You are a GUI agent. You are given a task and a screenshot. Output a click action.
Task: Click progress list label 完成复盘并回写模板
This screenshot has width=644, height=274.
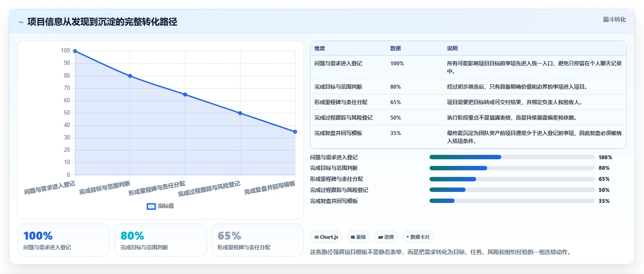[x=334, y=201]
